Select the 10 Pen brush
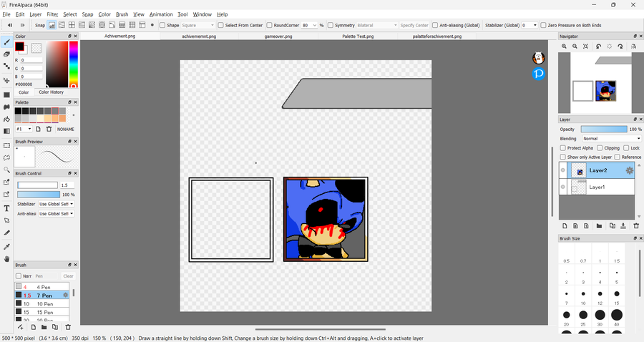Image resolution: width=644 pixels, height=342 pixels. 42,304
